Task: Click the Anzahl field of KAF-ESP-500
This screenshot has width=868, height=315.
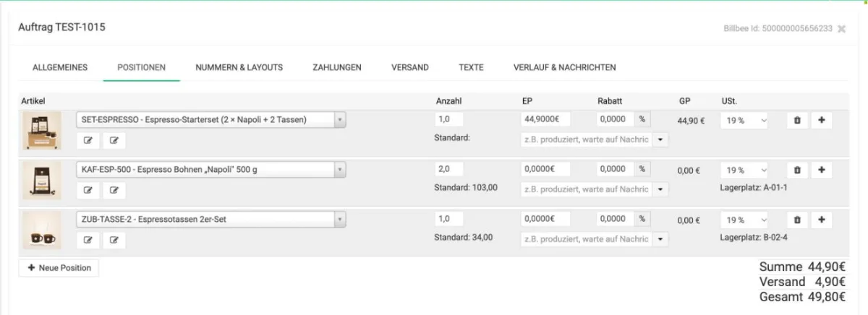Action: tap(448, 169)
